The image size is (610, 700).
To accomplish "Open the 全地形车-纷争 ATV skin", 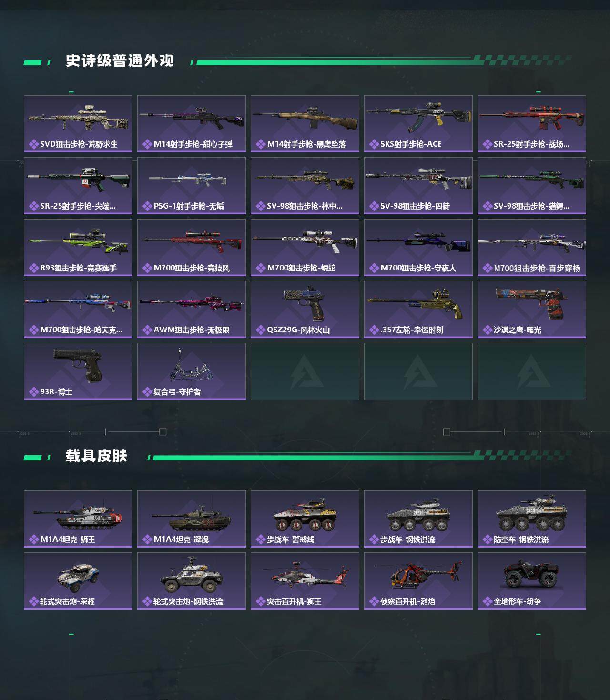I will 532,581.
